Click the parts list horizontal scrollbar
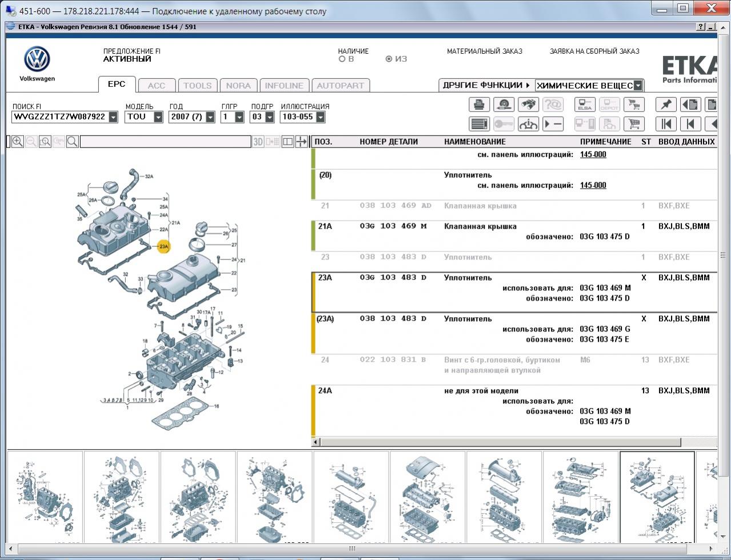The width and height of the screenshot is (731, 560). click(500, 442)
